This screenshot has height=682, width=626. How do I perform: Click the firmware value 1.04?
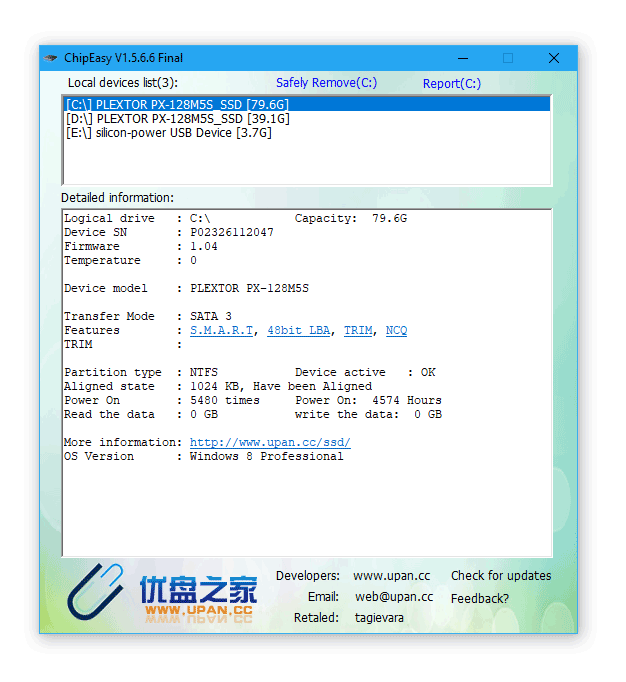click(x=204, y=246)
